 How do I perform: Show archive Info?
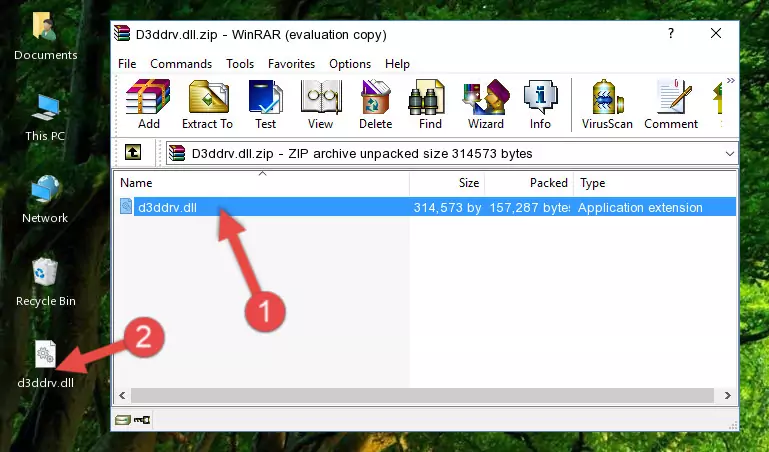click(x=540, y=104)
